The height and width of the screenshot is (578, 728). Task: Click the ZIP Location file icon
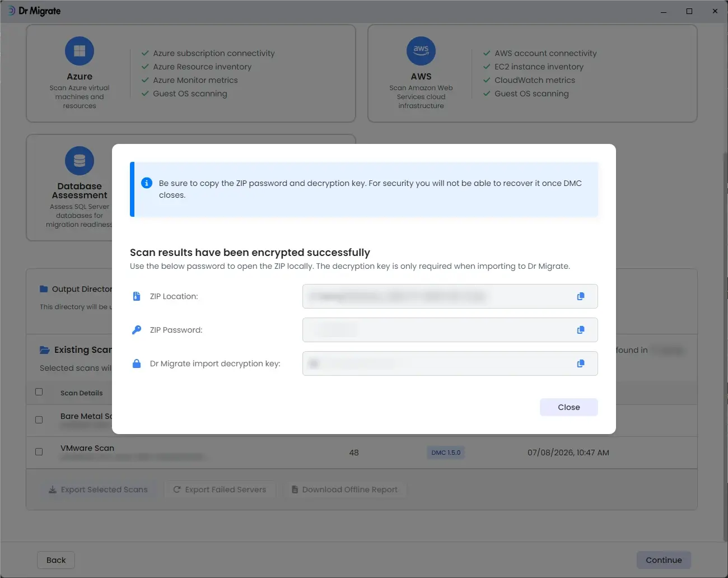(136, 296)
